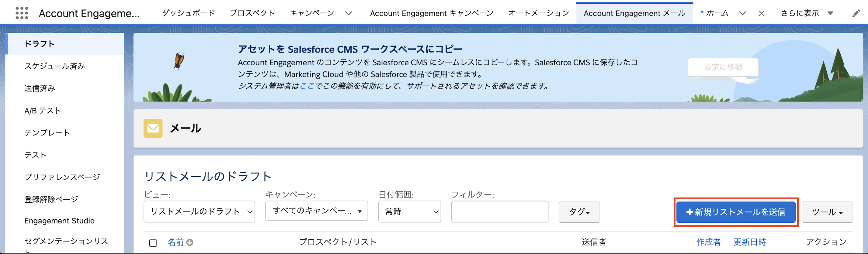Sort by the 更新日時 column
This screenshot has height=254, width=868.
click(750, 242)
